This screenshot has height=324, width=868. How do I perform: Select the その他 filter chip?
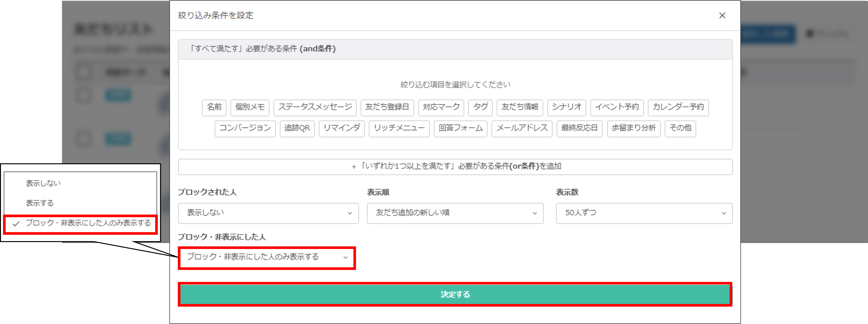[680, 128]
